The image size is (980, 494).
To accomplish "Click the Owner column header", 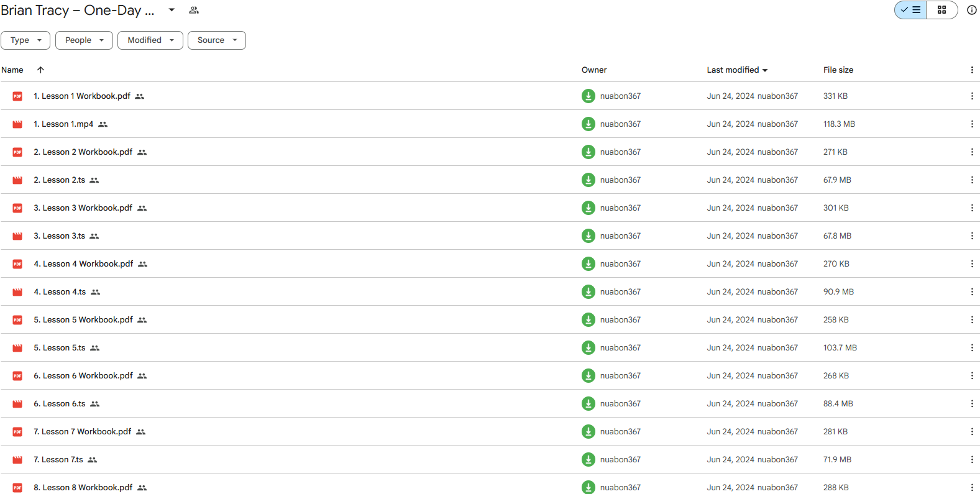I will (594, 70).
